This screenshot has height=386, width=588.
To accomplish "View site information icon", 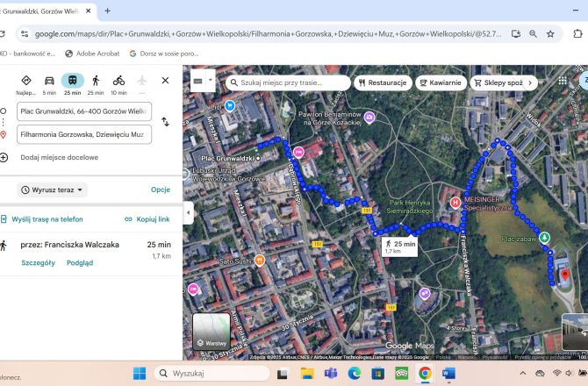I will coord(25,34).
